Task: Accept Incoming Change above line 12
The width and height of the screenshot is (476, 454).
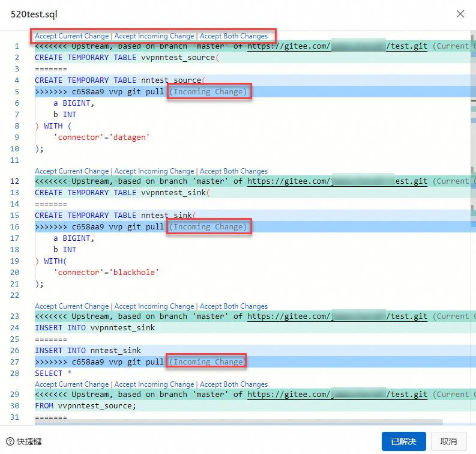Action: pyautogui.click(x=154, y=171)
